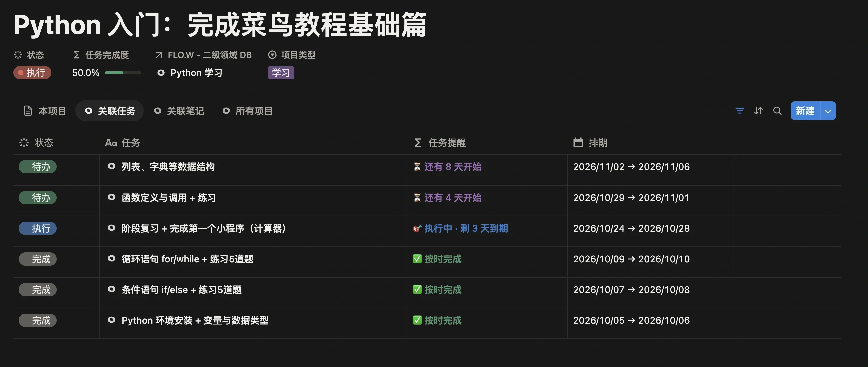Image resolution: width=868 pixels, height=367 pixels.
Task: Click the 任务提醒 column header
Action: click(440, 143)
